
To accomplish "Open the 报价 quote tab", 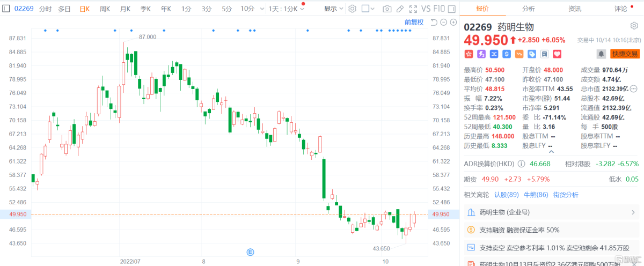I will (x=482, y=8).
